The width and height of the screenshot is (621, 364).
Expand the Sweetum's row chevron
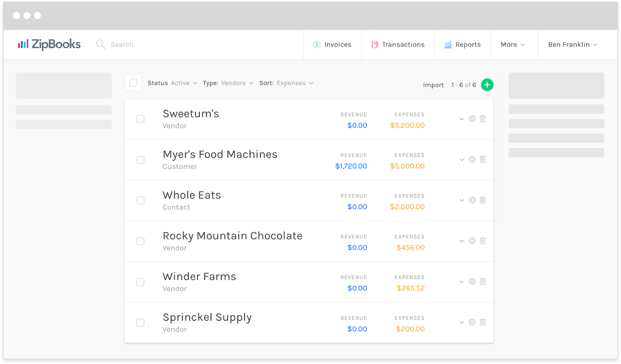tap(461, 119)
